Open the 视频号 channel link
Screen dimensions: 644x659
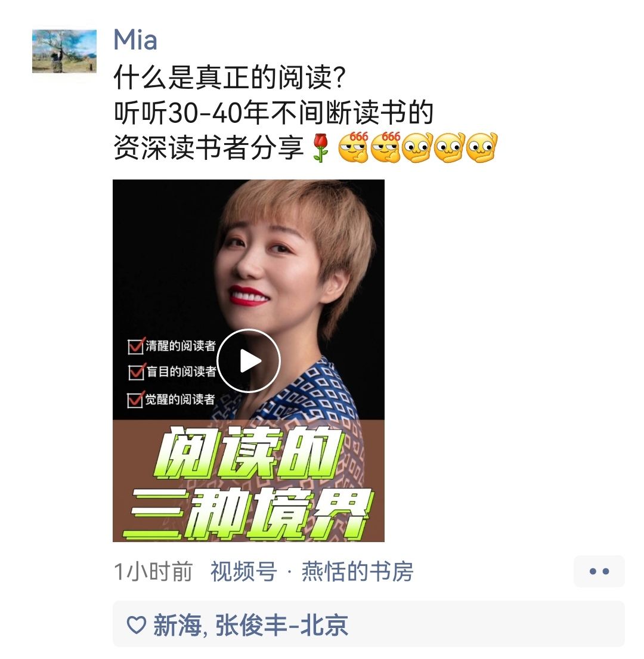coord(244,571)
